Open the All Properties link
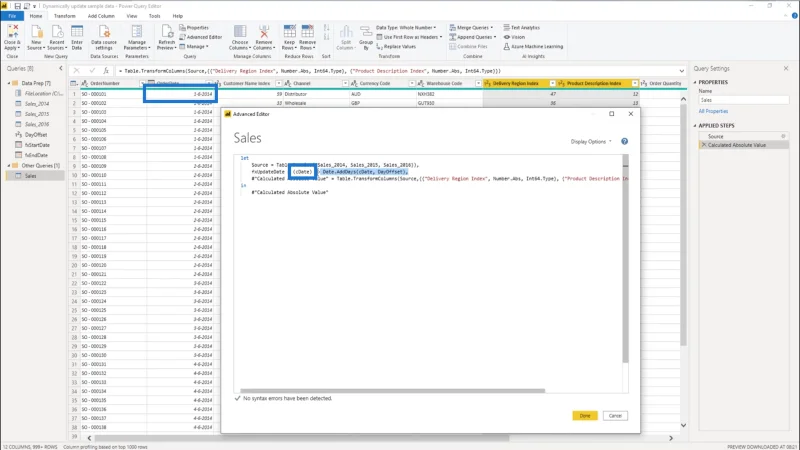The width and height of the screenshot is (800, 450). pos(713,111)
